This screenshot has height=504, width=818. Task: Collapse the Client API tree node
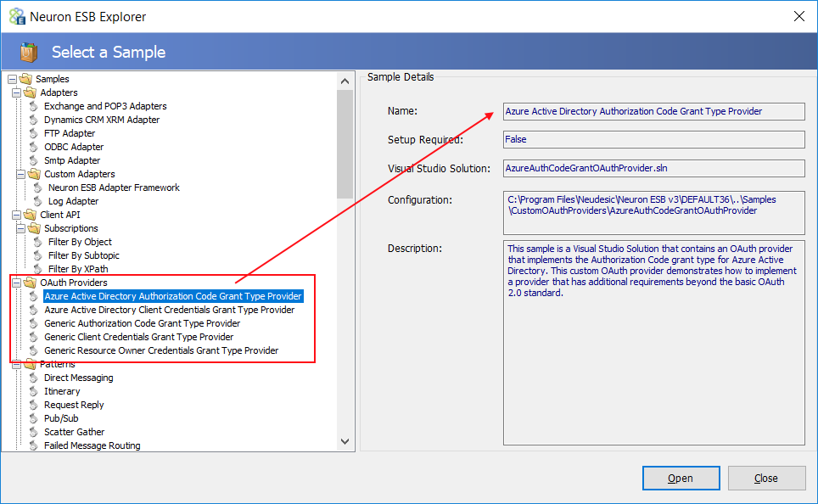pos(17,215)
